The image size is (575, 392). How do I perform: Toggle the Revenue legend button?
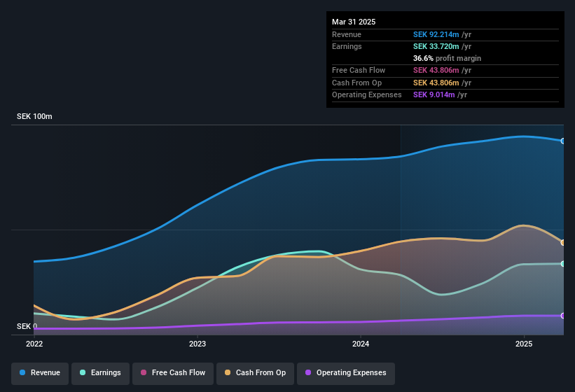[x=40, y=373]
